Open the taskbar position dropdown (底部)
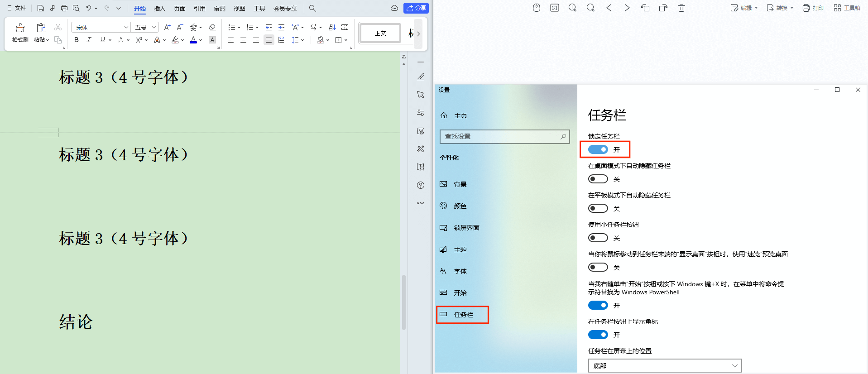The width and height of the screenshot is (868, 374). [x=665, y=365]
